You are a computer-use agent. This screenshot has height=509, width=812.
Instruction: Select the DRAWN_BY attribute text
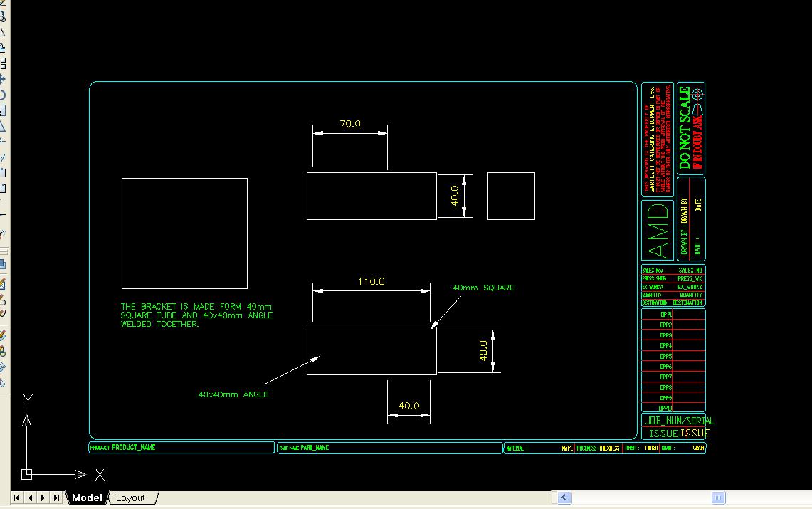[684, 210]
